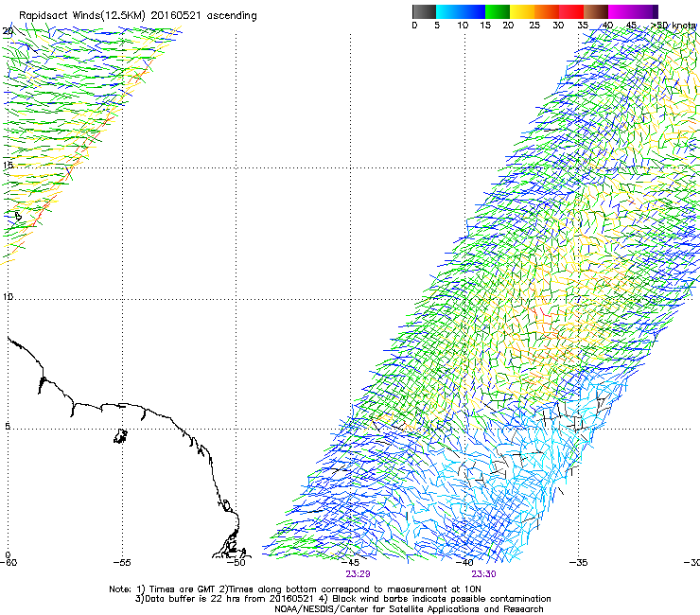Click the river mouth coastline near -50, 0N
The height and width of the screenshot is (615, 700).
231,543
